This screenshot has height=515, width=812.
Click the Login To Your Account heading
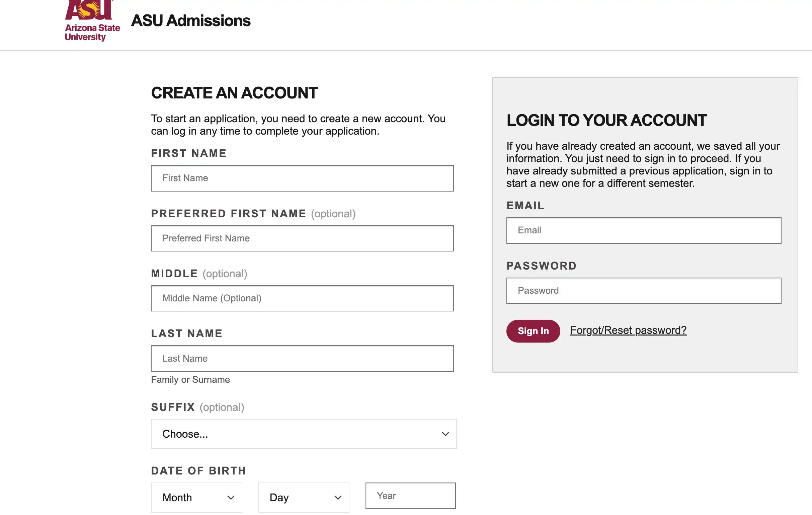pyautogui.click(x=606, y=121)
